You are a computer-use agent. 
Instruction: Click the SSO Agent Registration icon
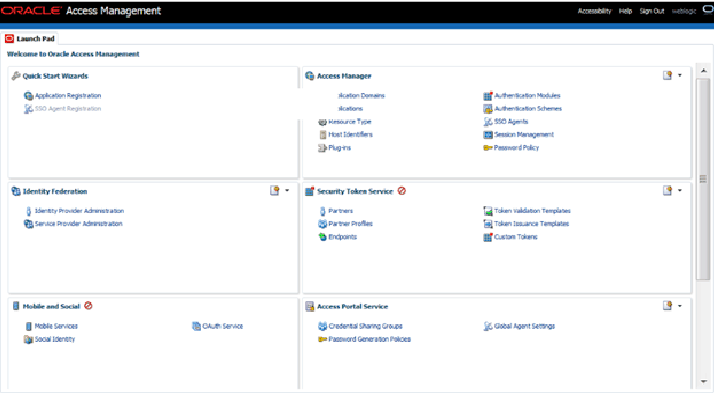(28, 109)
